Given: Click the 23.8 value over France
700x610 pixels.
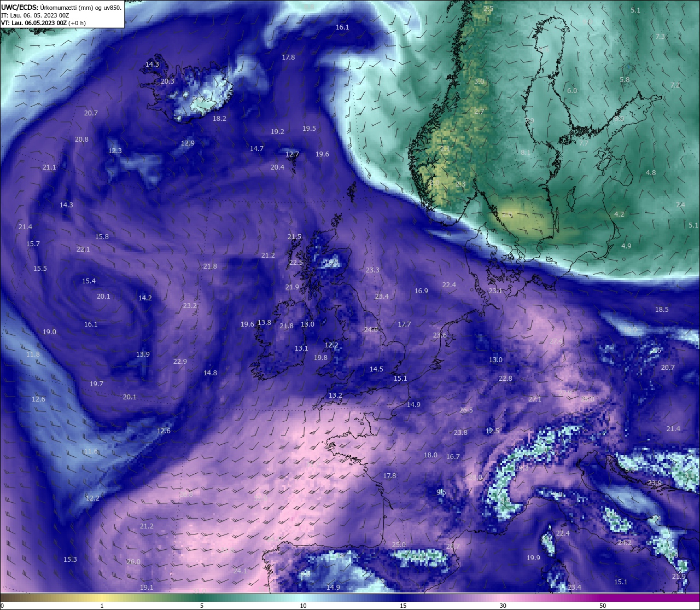Looking at the screenshot, I should coord(460,432).
